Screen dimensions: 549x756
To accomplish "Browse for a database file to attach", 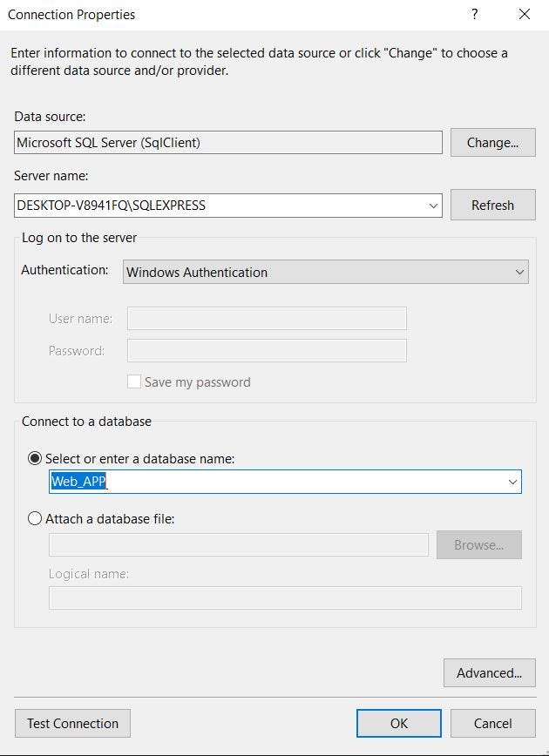I will coord(478,544).
